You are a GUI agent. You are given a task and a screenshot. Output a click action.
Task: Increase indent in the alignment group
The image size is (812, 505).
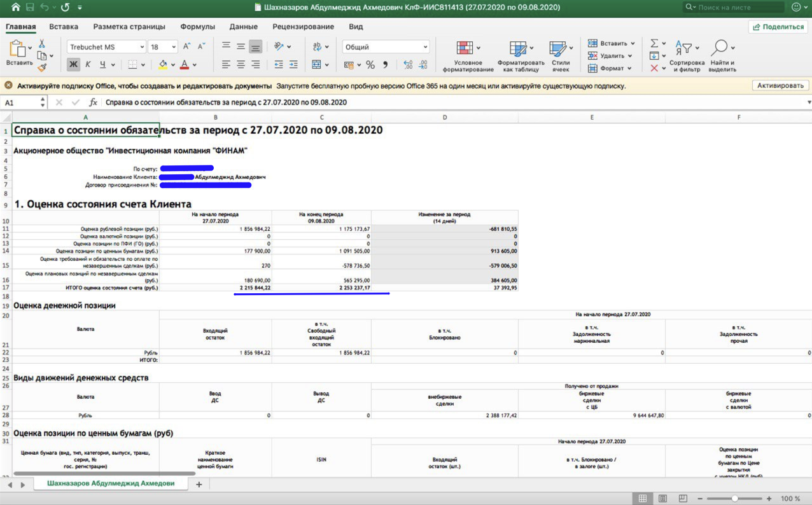coord(293,64)
